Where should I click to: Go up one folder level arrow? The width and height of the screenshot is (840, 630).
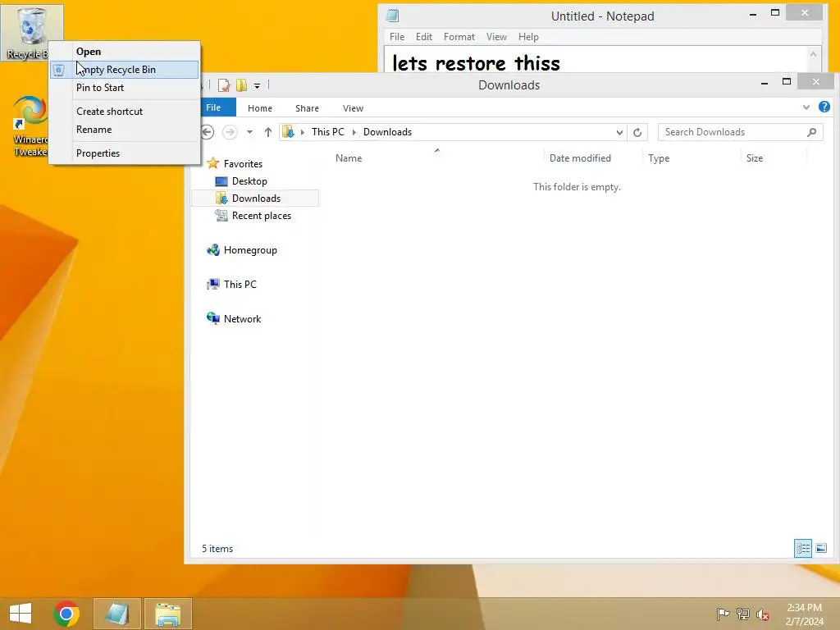click(268, 132)
